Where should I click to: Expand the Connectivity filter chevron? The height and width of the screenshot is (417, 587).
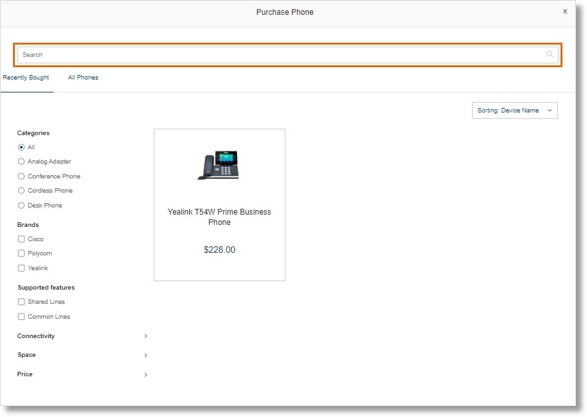(x=146, y=336)
